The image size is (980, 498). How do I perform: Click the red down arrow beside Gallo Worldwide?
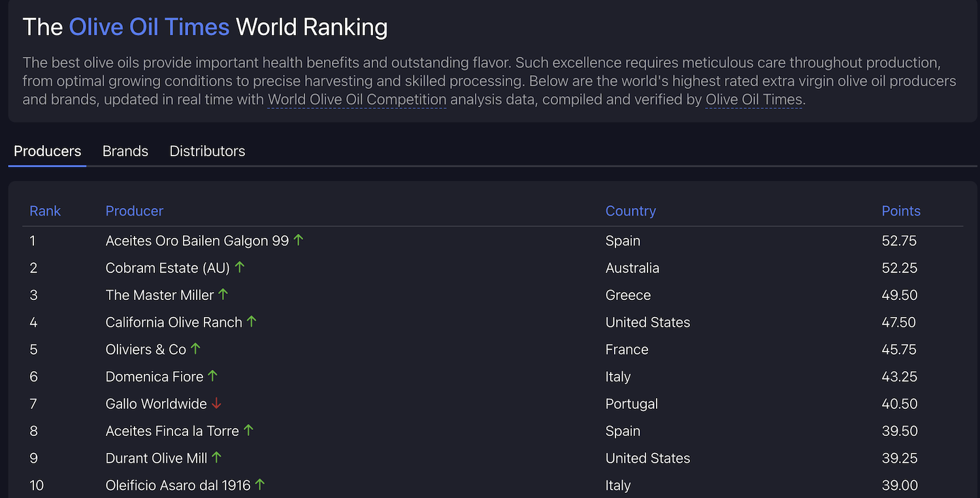click(x=216, y=404)
